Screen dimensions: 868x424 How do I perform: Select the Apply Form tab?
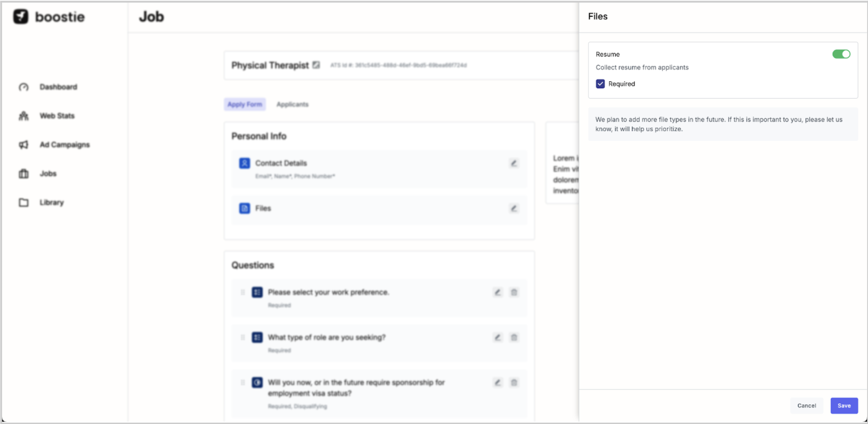(245, 104)
